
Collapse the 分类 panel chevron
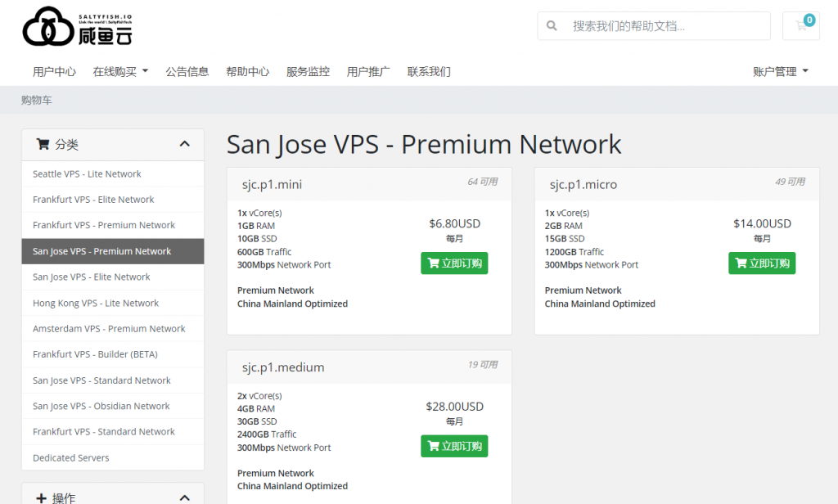185,145
